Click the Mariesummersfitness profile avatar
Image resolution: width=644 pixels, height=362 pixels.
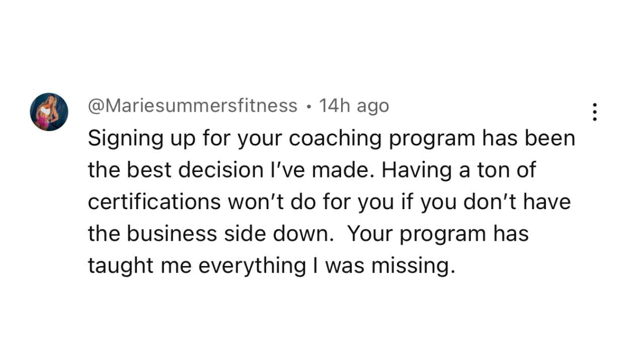point(49,112)
